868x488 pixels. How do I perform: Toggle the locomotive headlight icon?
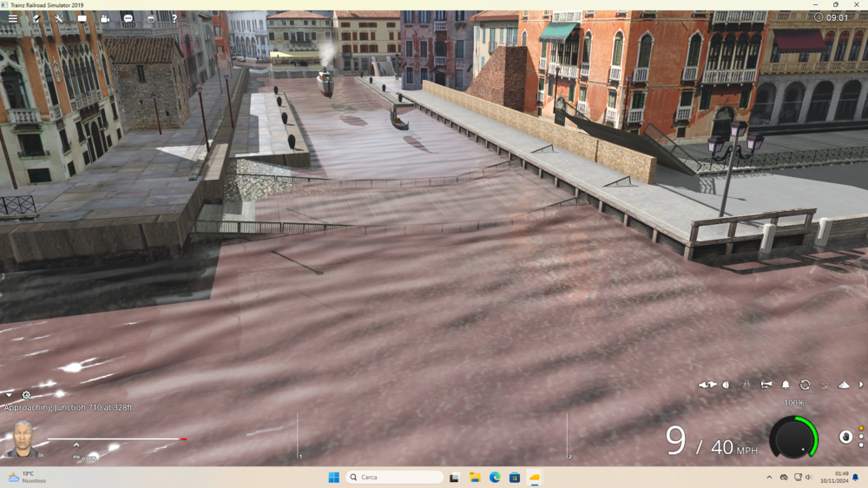pos(726,385)
